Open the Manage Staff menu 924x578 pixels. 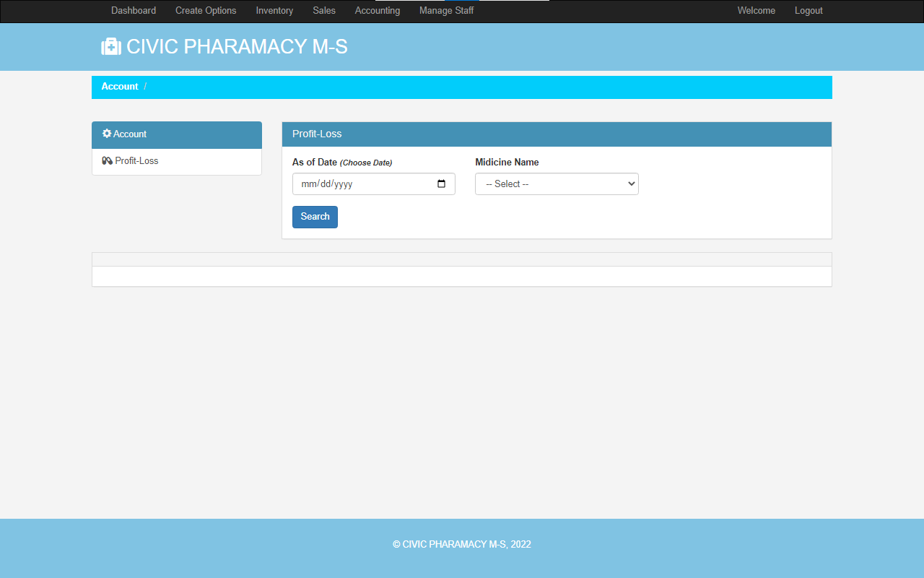pyautogui.click(x=446, y=10)
